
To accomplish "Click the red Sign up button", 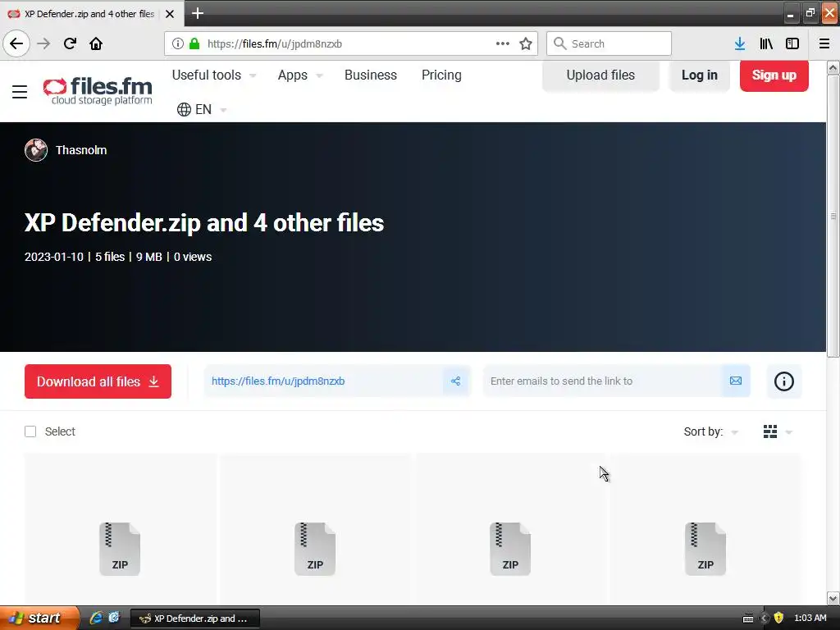I will click(774, 75).
